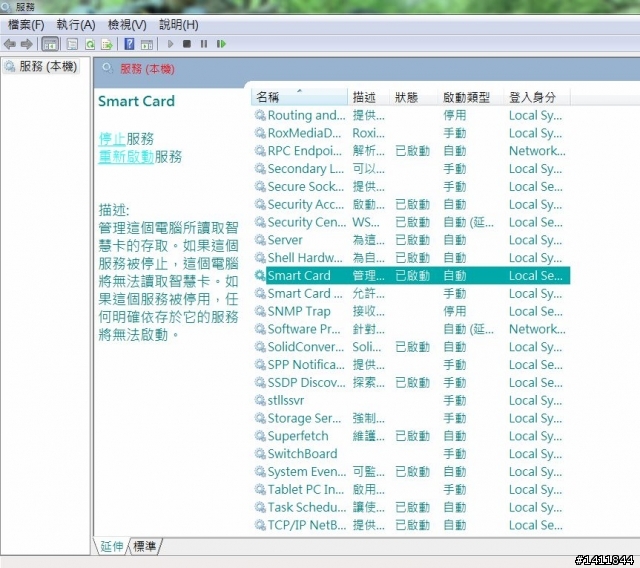Open the 說明(H) menu
The height and width of the screenshot is (568, 640).
point(178,25)
